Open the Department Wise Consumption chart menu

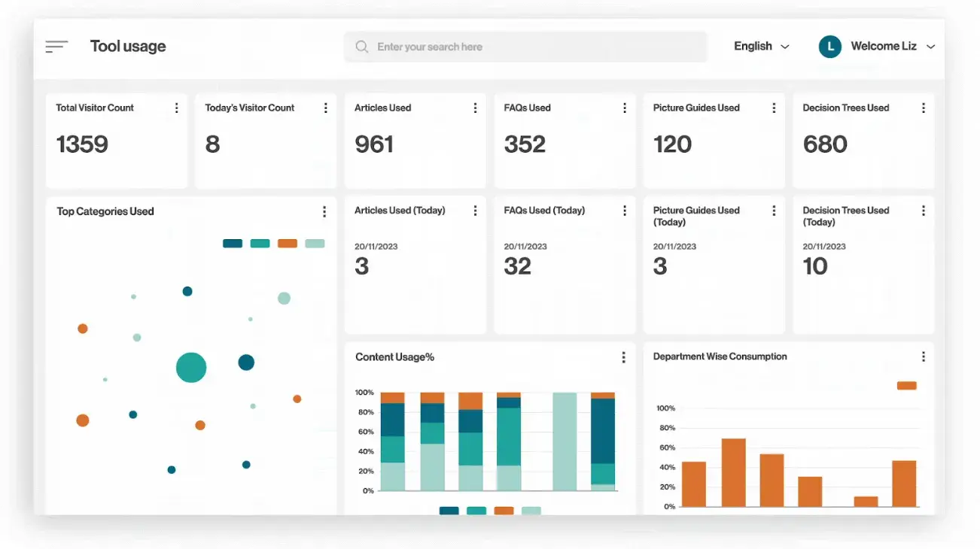923,356
